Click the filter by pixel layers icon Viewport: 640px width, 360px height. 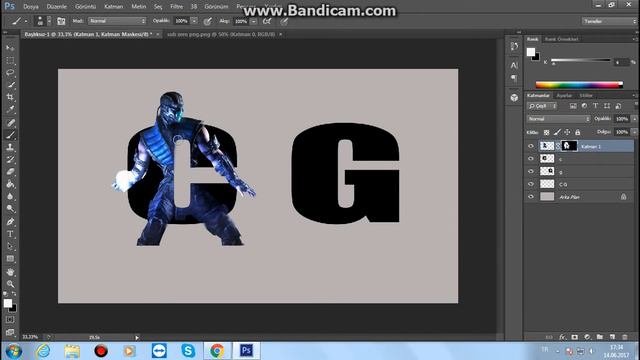[573, 106]
